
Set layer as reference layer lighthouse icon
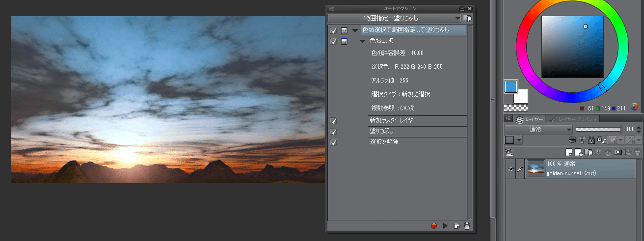(582, 140)
